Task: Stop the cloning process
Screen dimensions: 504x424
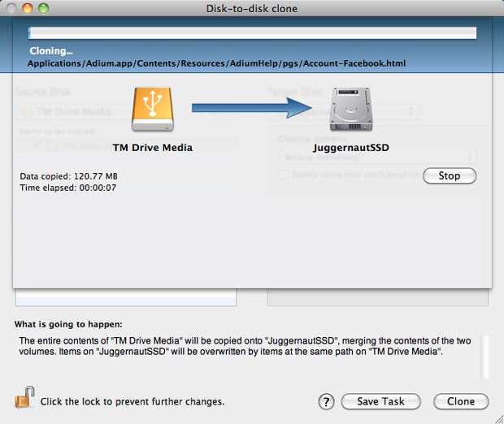Action: pos(450,175)
